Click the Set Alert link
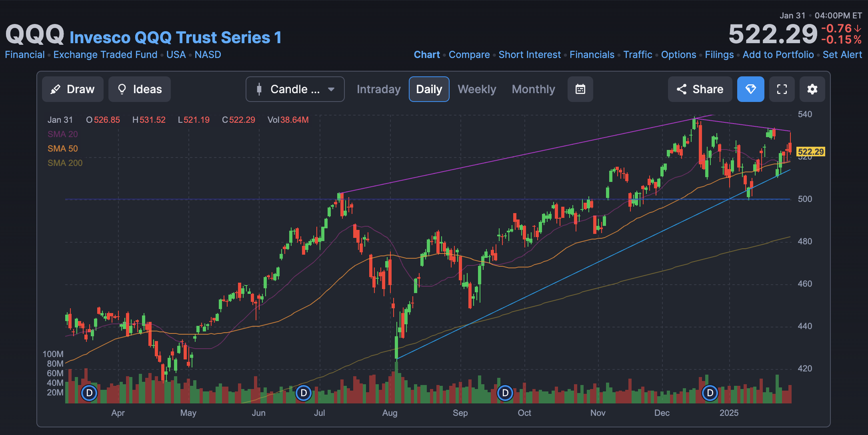 pos(842,55)
